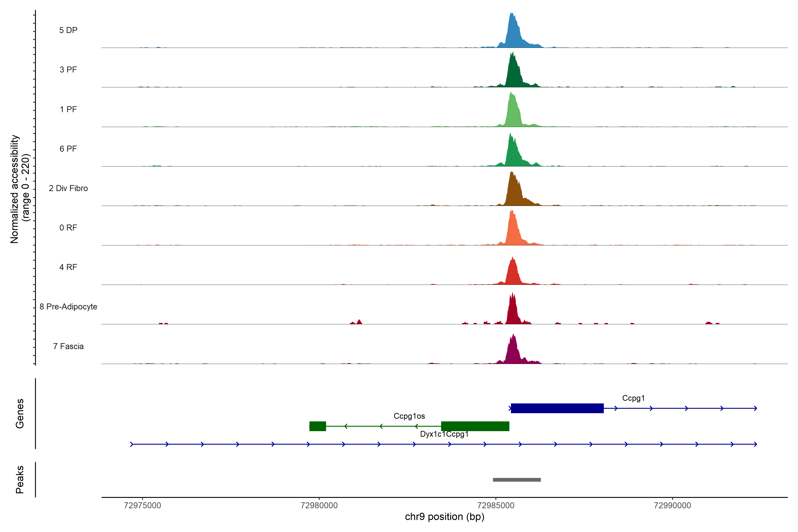Click the large green Ccpg1os exon block

(x=475, y=426)
